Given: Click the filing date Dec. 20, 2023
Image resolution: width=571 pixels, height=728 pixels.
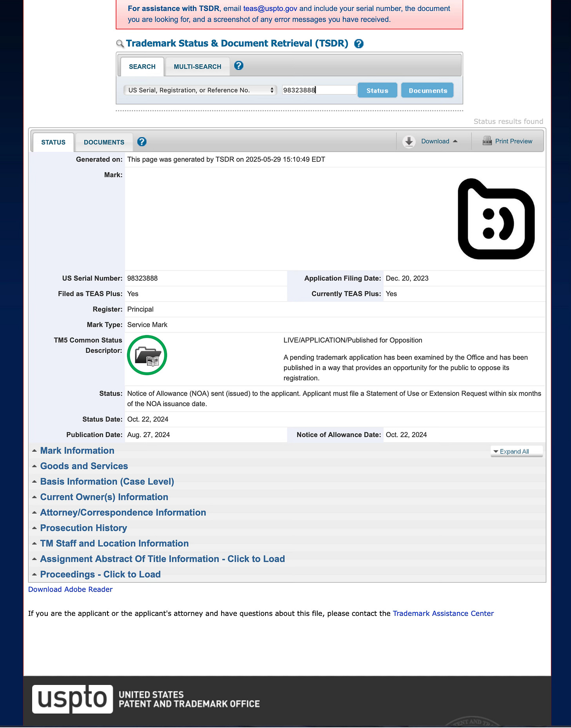Looking at the screenshot, I should coord(407,278).
